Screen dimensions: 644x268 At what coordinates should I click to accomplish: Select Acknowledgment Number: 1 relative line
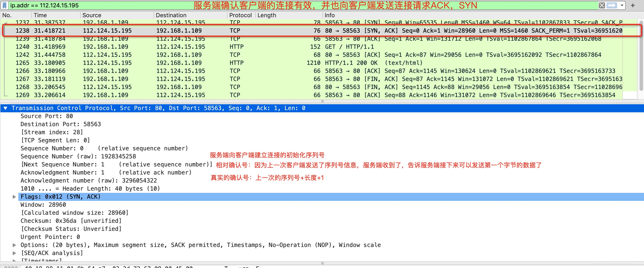[106, 172]
